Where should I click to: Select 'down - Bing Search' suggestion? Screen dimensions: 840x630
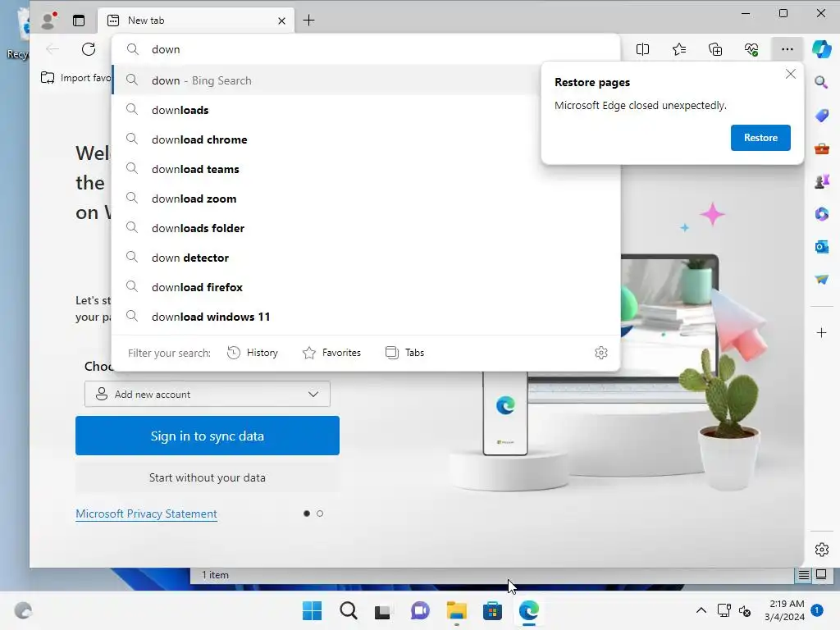326,80
